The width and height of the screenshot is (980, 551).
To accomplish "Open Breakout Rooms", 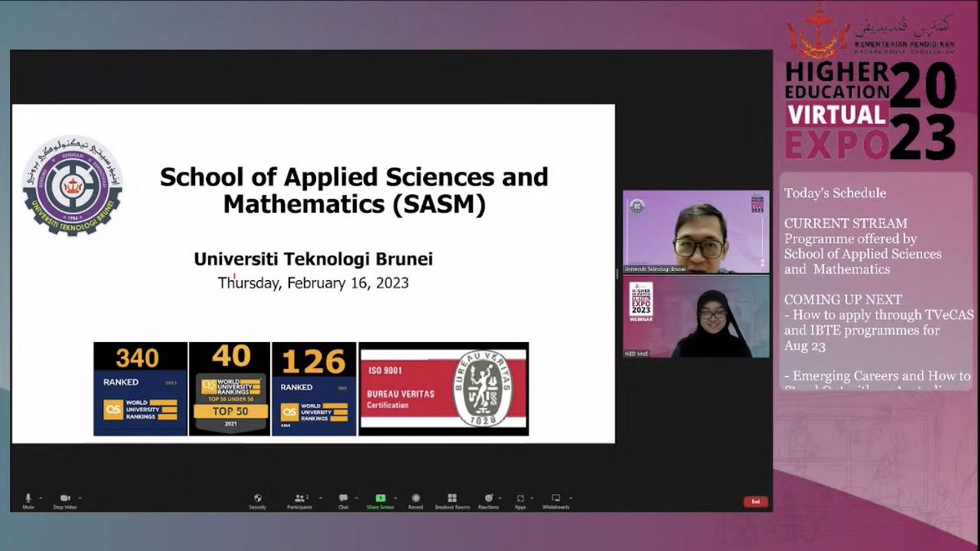I will pyautogui.click(x=452, y=500).
